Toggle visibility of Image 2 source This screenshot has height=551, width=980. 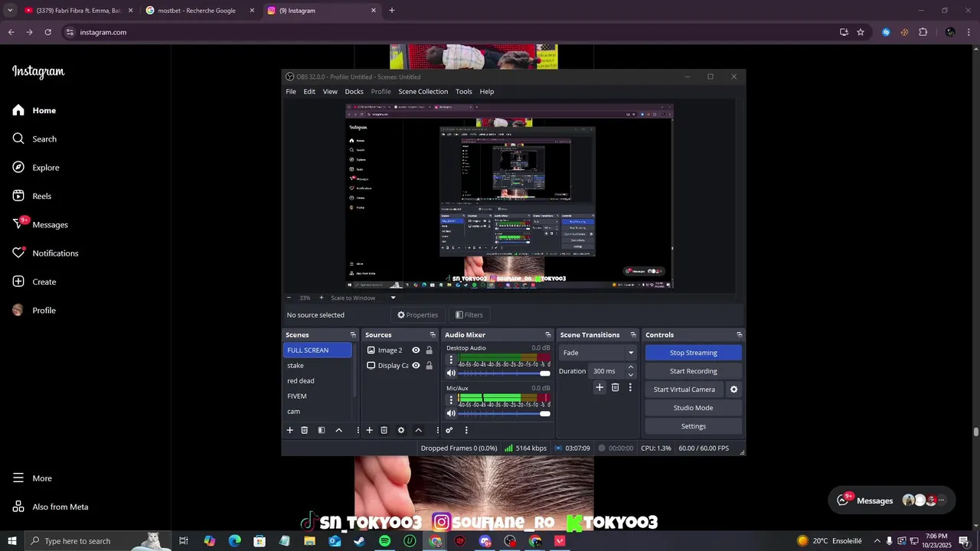(416, 350)
